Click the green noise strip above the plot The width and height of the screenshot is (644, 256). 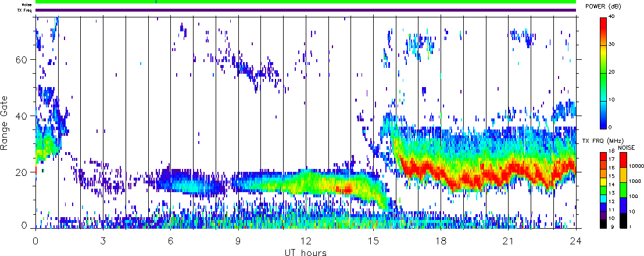click(306, 2)
